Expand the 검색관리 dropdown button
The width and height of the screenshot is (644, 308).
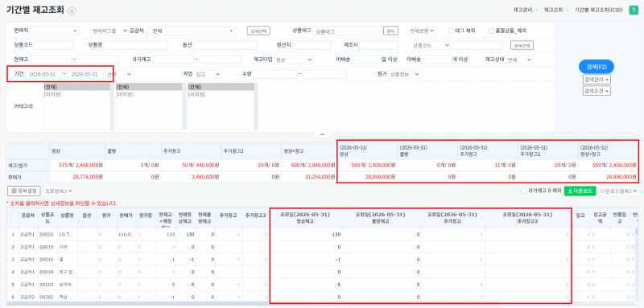(597, 79)
